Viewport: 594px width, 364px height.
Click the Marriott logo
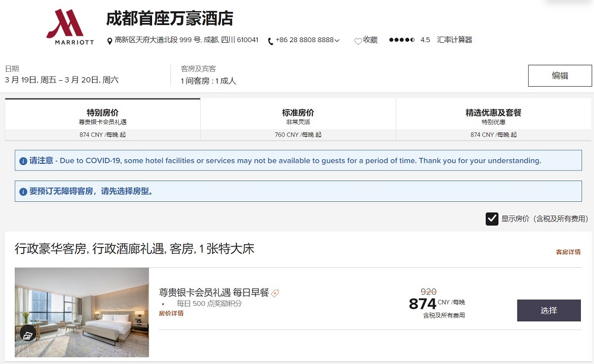[x=71, y=27]
